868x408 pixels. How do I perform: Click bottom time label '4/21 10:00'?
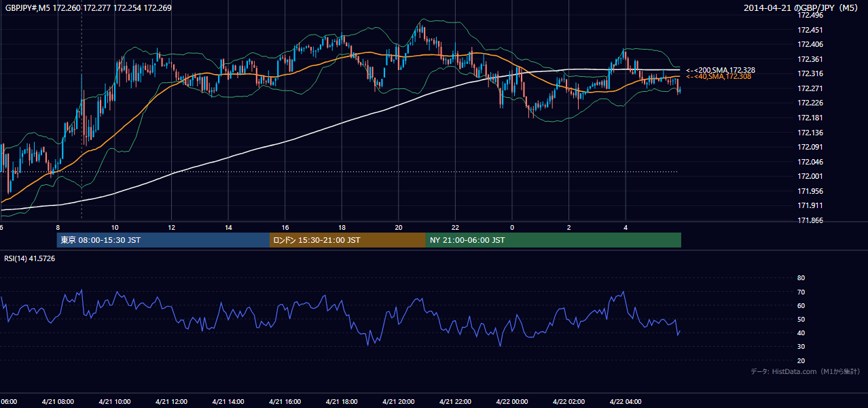coord(115,402)
